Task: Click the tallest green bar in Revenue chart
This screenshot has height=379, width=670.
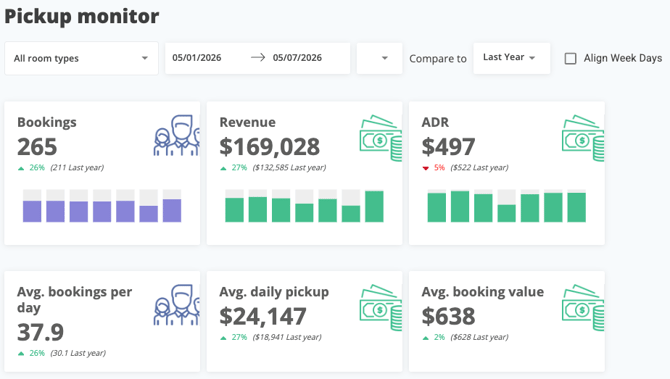Action: tap(374, 206)
